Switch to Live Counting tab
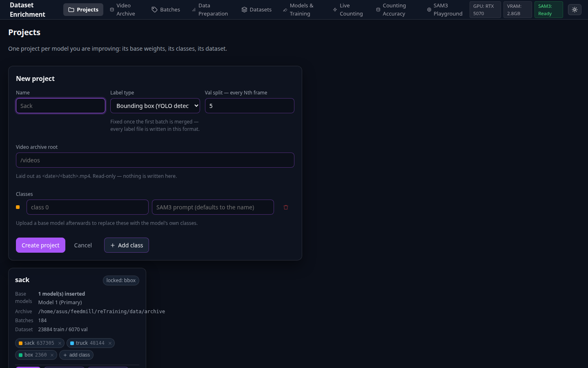The height and width of the screenshot is (368, 588). click(x=348, y=9)
